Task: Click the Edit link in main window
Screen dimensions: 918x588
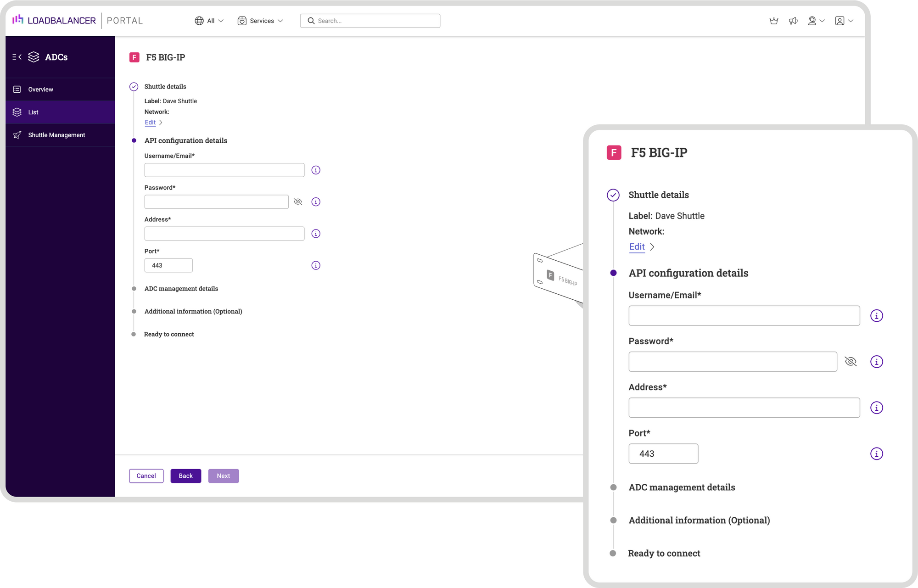Action: coord(150,123)
